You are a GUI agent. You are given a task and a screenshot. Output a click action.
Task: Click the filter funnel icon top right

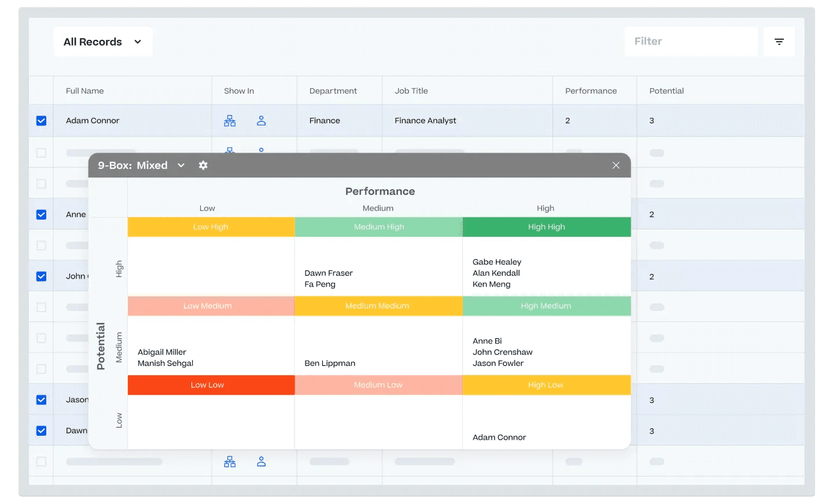point(779,41)
